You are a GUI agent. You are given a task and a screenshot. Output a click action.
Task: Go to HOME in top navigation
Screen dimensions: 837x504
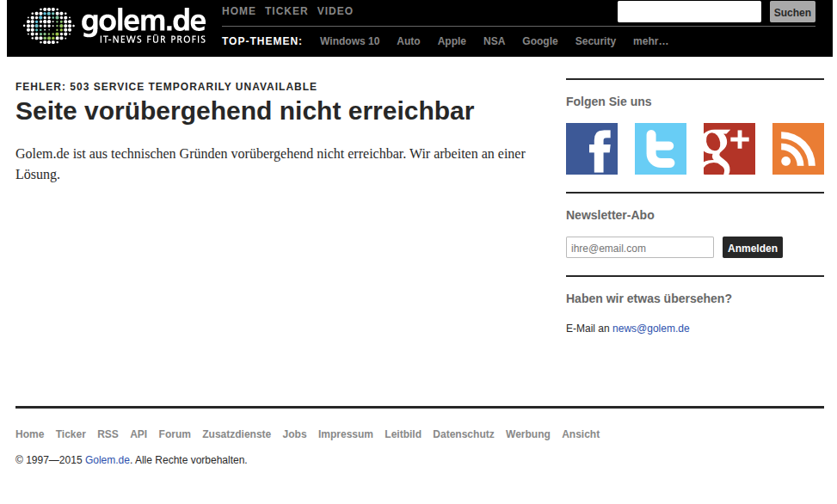238,10
